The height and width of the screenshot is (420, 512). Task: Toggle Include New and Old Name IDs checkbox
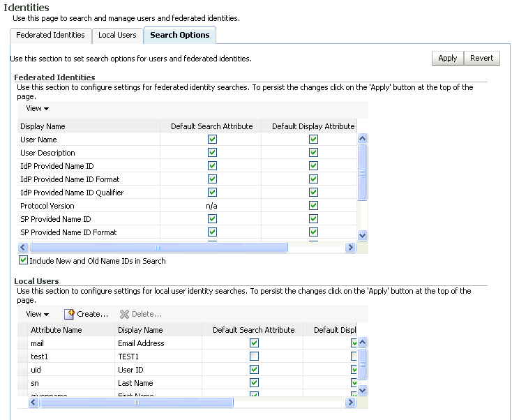point(24,260)
